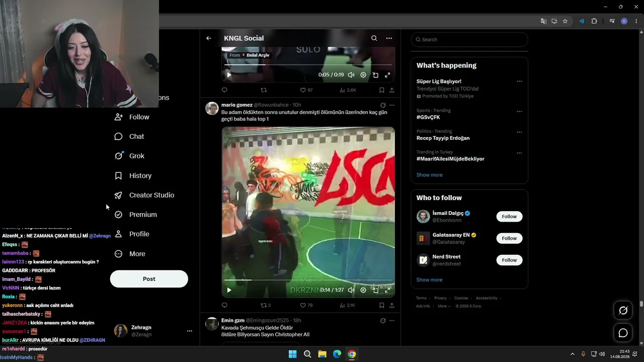Show more trends under What's happening
The width and height of the screenshot is (644, 362).
coord(430,175)
